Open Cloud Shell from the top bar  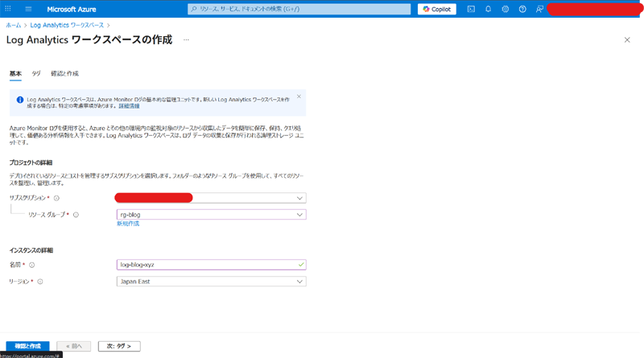(x=471, y=9)
